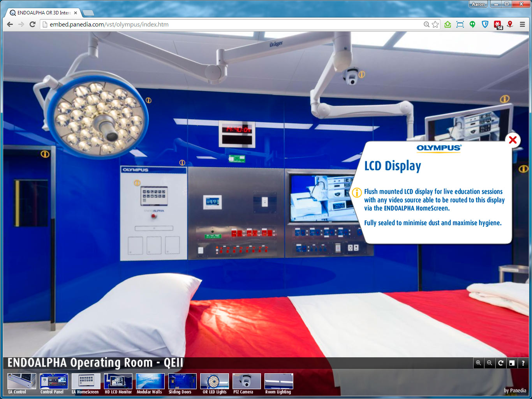Click the page zoom magnifier in address bar
This screenshot has height=399, width=532.
point(426,24)
